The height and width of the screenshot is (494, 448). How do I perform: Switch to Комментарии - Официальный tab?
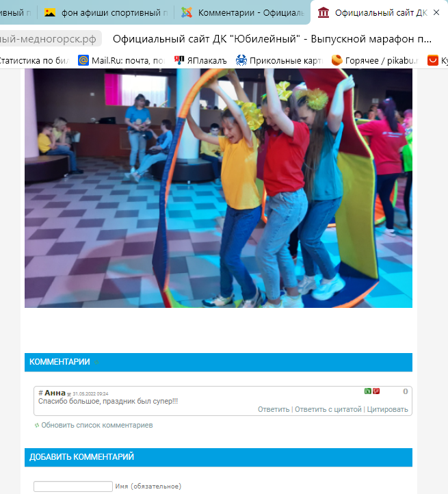tap(243, 12)
